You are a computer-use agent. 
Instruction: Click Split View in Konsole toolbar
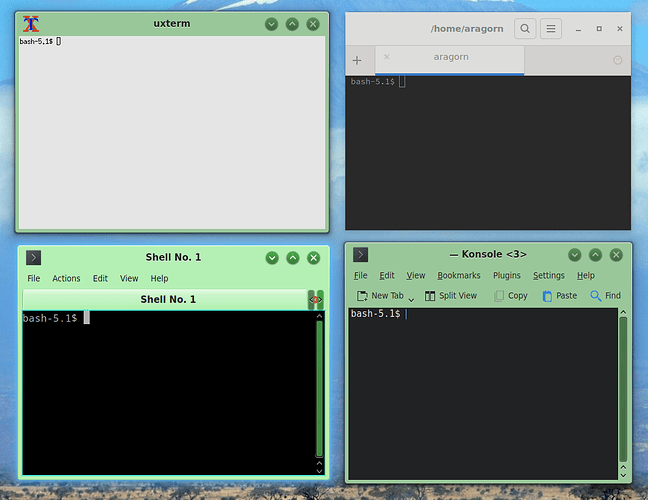pyautogui.click(x=451, y=296)
